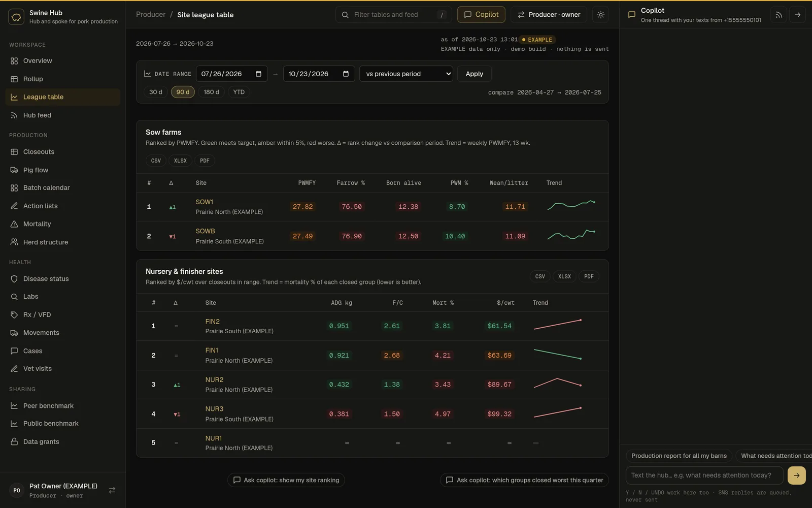Toggle the light/dark theme sun icon

(601, 15)
